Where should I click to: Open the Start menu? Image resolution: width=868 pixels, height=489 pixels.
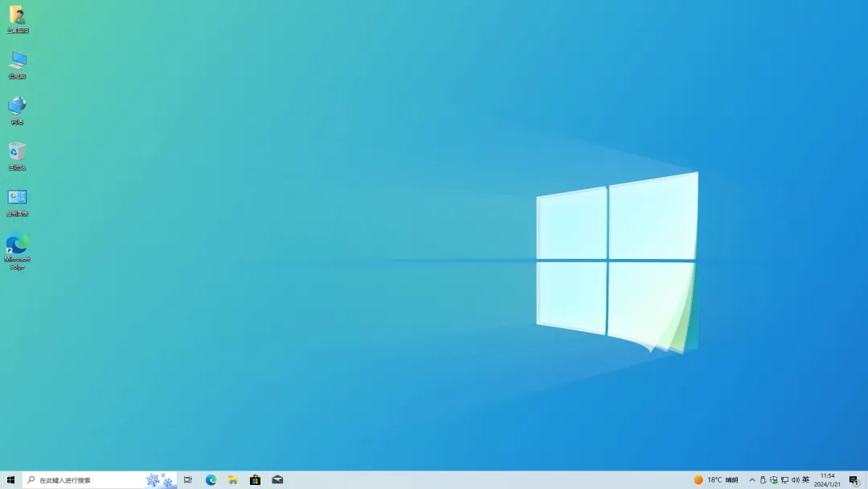pos(10,479)
